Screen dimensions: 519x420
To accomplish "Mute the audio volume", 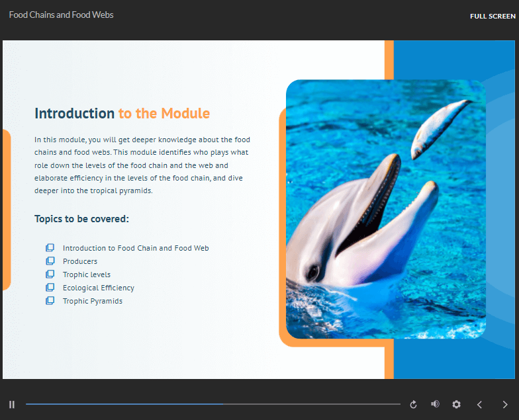I will point(435,404).
